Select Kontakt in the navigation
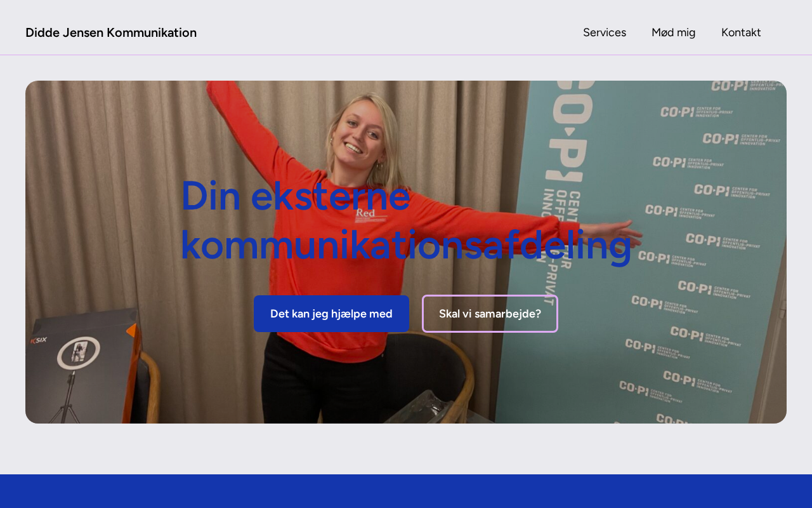812x508 pixels. (x=741, y=32)
